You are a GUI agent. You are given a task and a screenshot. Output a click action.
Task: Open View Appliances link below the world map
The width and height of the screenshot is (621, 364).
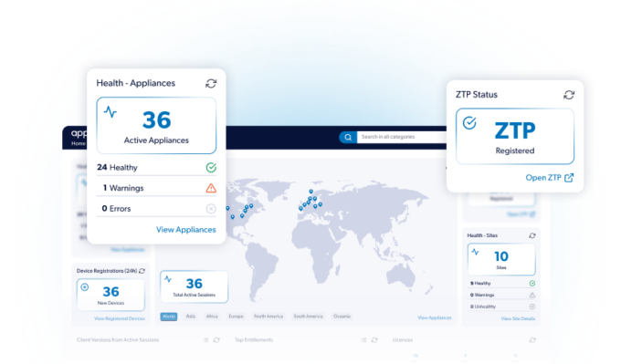435,317
